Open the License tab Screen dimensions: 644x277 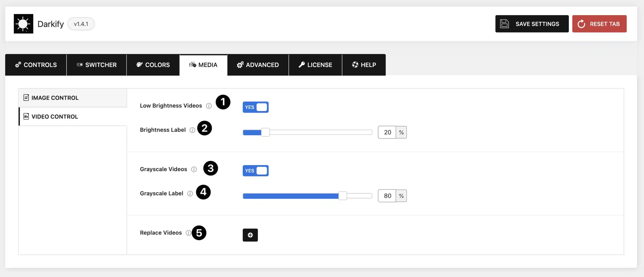315,65
